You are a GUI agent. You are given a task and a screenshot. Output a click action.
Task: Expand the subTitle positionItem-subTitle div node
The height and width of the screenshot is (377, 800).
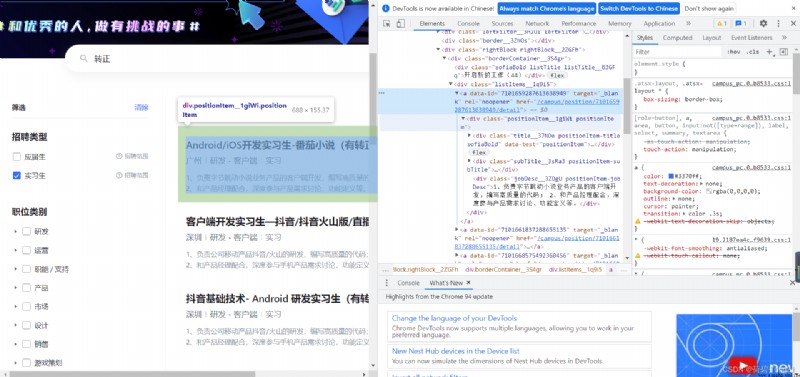(x=469, y=161)
